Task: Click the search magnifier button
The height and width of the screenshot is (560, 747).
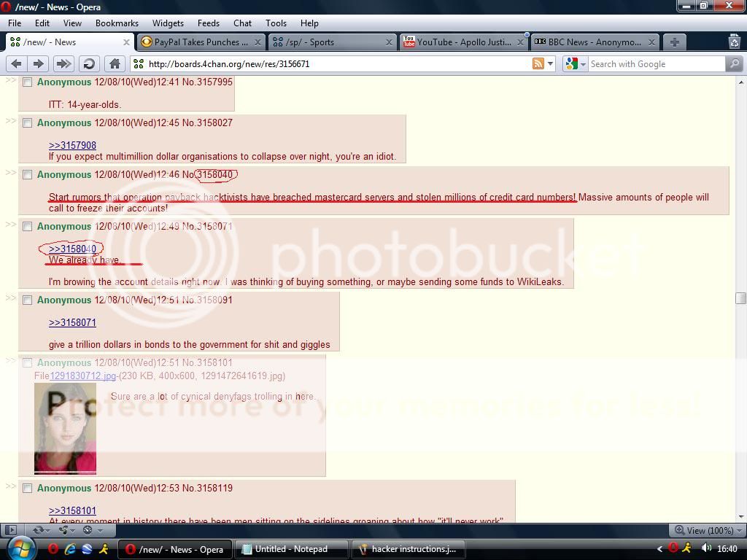Action: pos(734,64)
